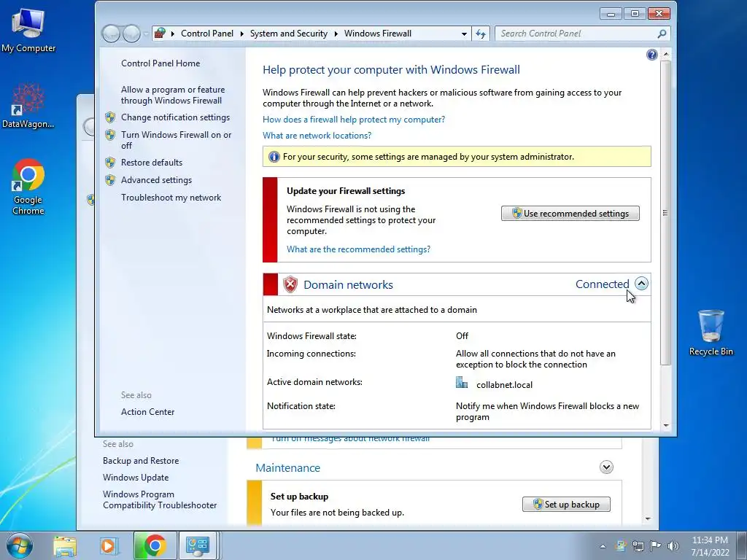
Task: Click the collabnet.local network name
Action: [x=505, y=385]
